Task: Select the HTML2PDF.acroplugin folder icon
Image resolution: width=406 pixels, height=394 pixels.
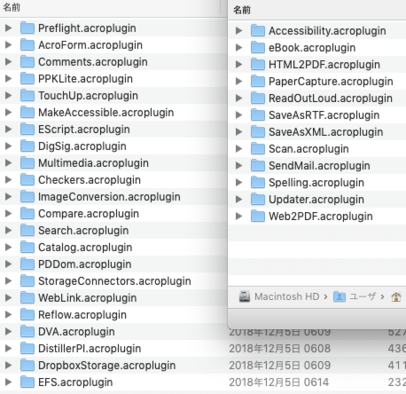Action: point(258,64)
